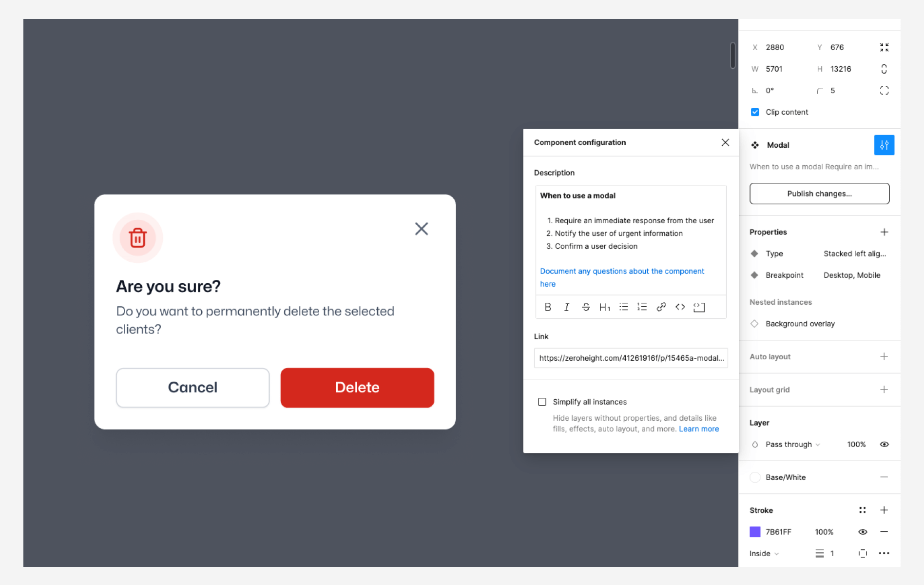The image size is (924, 585).
Task: Add a new component property
Action: click(884, 232)
